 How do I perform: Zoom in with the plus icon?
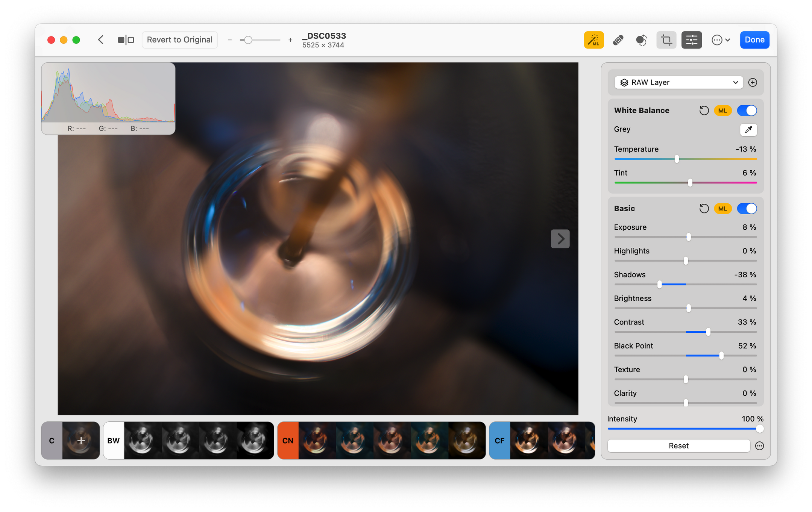(x=290, y=40)
